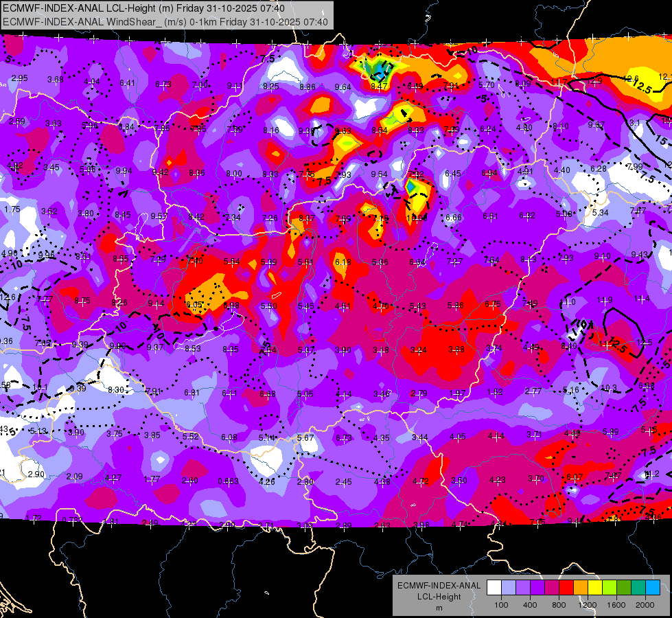
Task: Click the wind shear value '6.66'
Action: tap(454, 218)
